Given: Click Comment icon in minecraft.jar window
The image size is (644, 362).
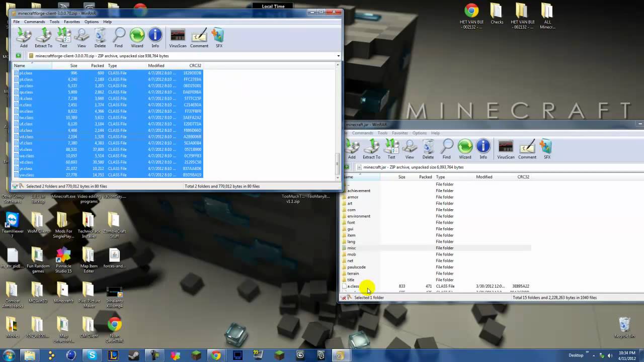Looking at the screenshot, I should coord(527,149).
